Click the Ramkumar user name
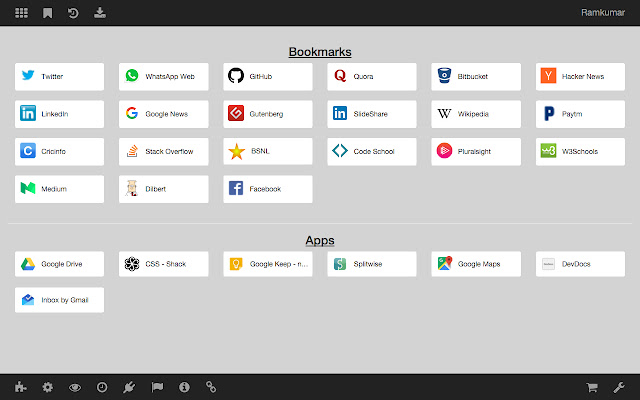This screenshot has width=640, height=400. click(x=603, y=13)
